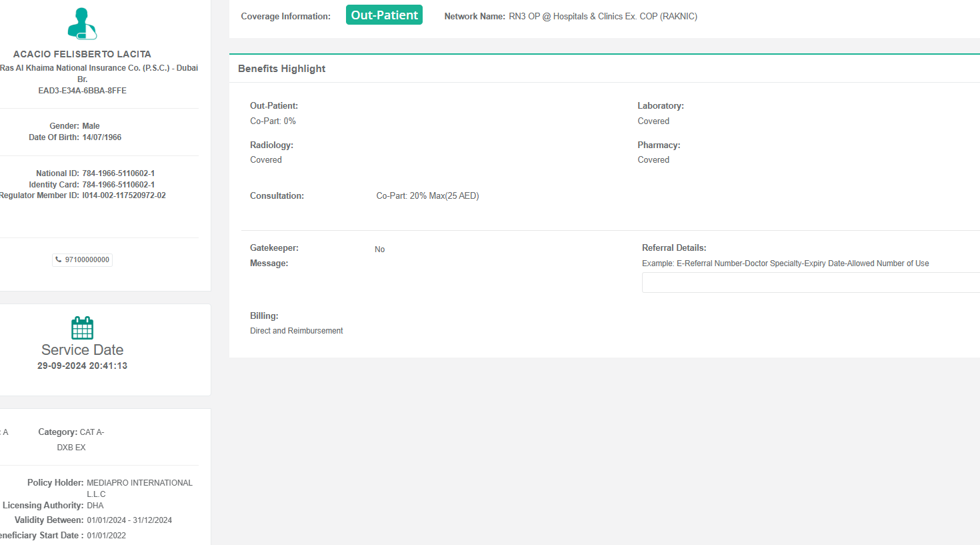
Task: Click the Referral Details input field
Action: click(810, 283)
